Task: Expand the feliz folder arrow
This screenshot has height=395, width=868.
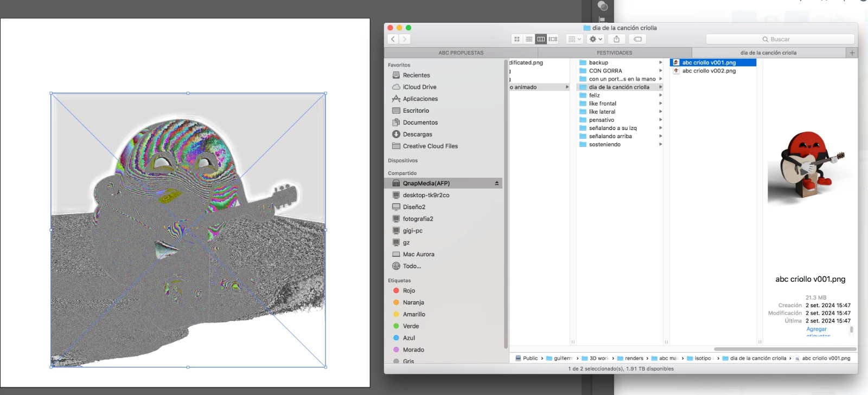Action: [660, 95]
